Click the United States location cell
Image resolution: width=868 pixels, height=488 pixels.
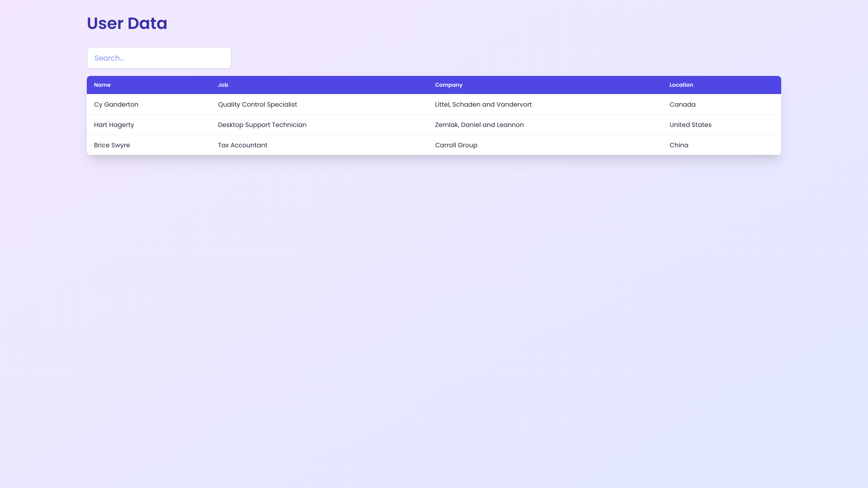(690, 125)
